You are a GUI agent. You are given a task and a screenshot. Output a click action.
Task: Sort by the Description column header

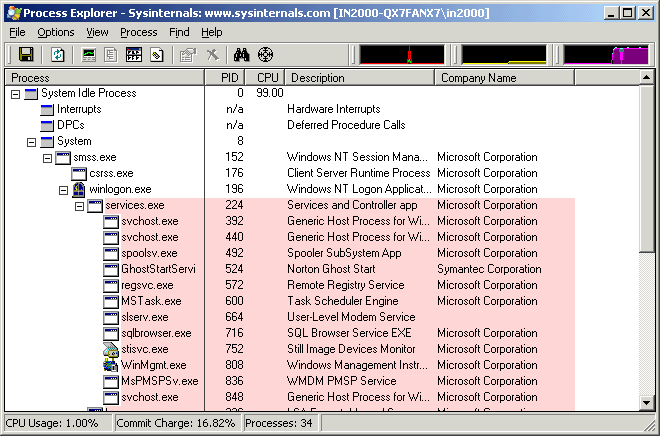[x=359, y=78]
